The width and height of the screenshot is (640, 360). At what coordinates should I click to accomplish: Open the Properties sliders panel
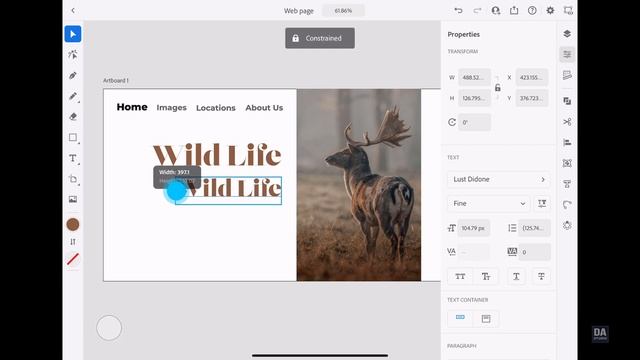pos(567,54)
